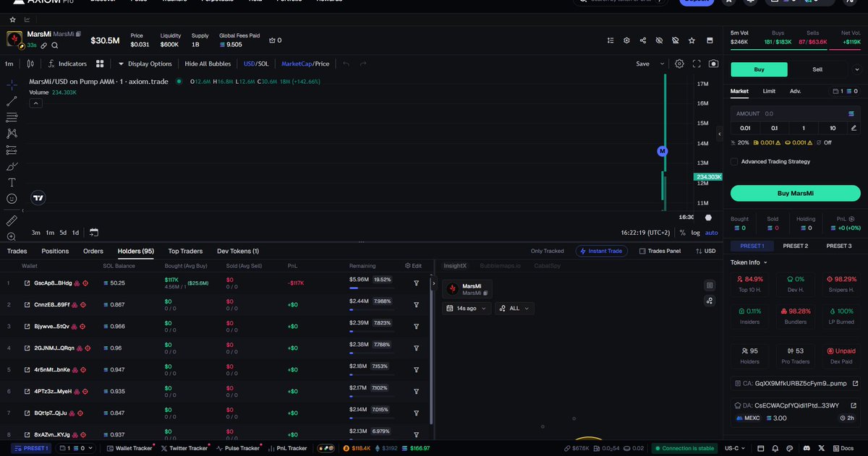
Task: Open the ALL filter dropdown
Action: [514, 308]
